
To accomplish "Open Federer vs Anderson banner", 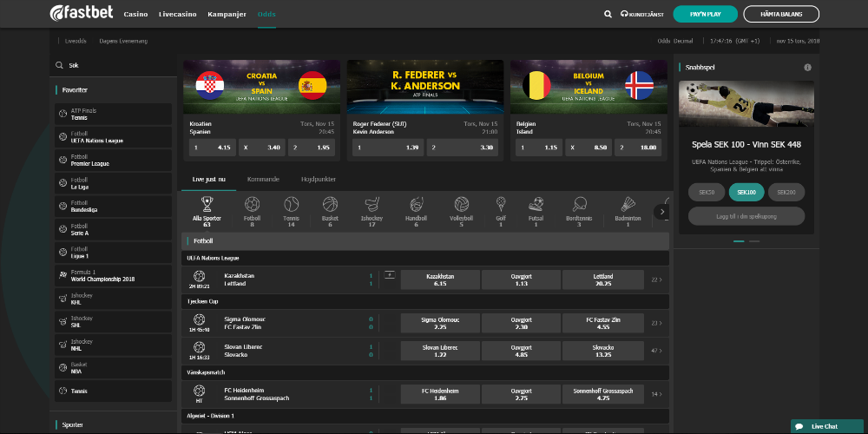I will tap(425, 87).
